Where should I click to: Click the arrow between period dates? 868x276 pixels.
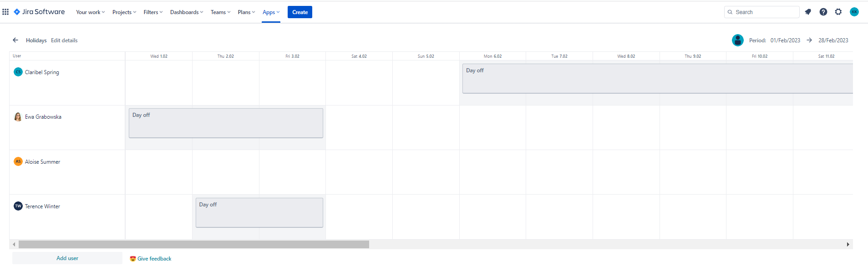[x=809, y=40]
